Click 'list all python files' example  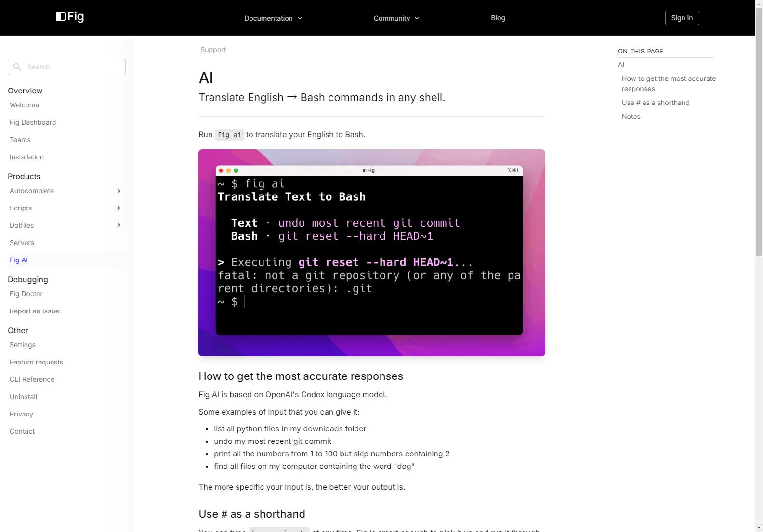[x=290, y=428]
